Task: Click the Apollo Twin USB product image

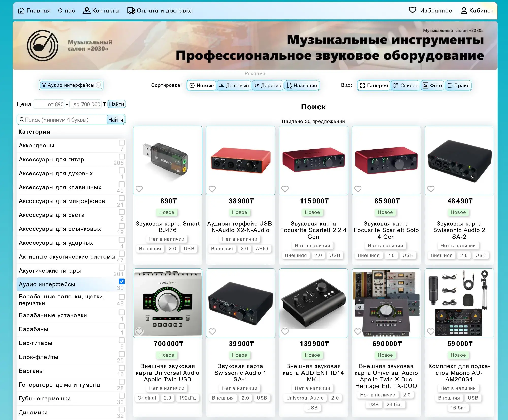Action: [168, 303]
